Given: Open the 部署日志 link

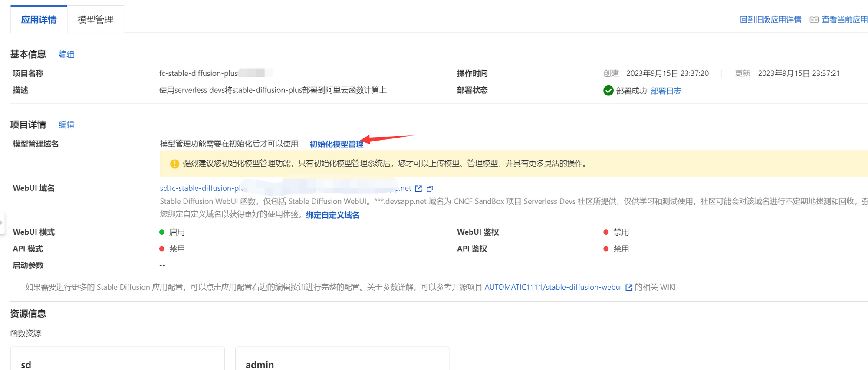Looking at the screenshot, I should 666,91.
